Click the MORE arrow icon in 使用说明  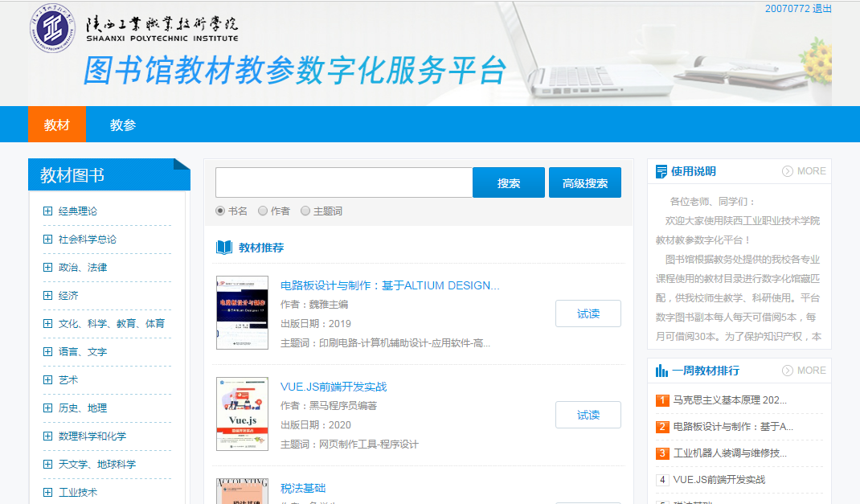pos(788,171)
